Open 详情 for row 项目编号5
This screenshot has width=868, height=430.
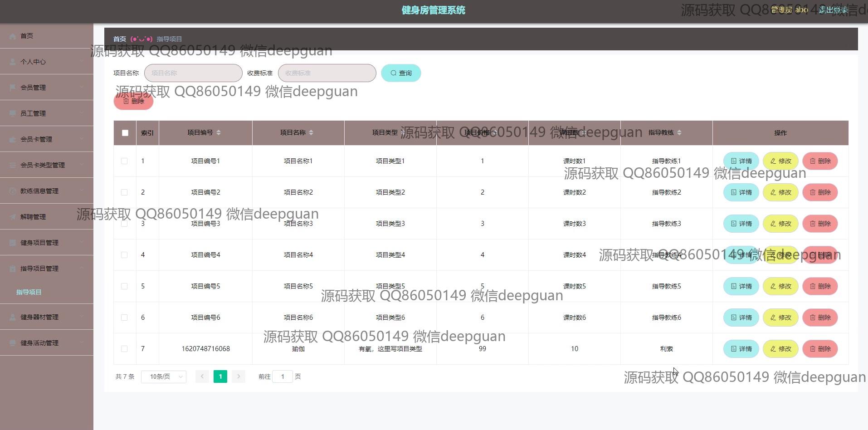point(741,286)
